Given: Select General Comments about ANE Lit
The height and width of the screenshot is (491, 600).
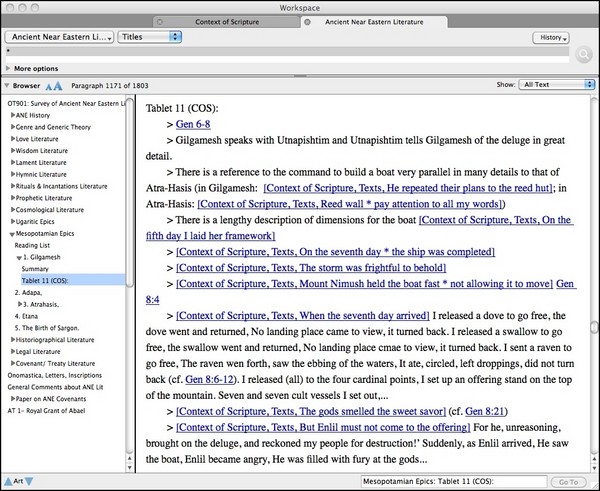Looking at the screenshot, I should [x=55, y=387].
